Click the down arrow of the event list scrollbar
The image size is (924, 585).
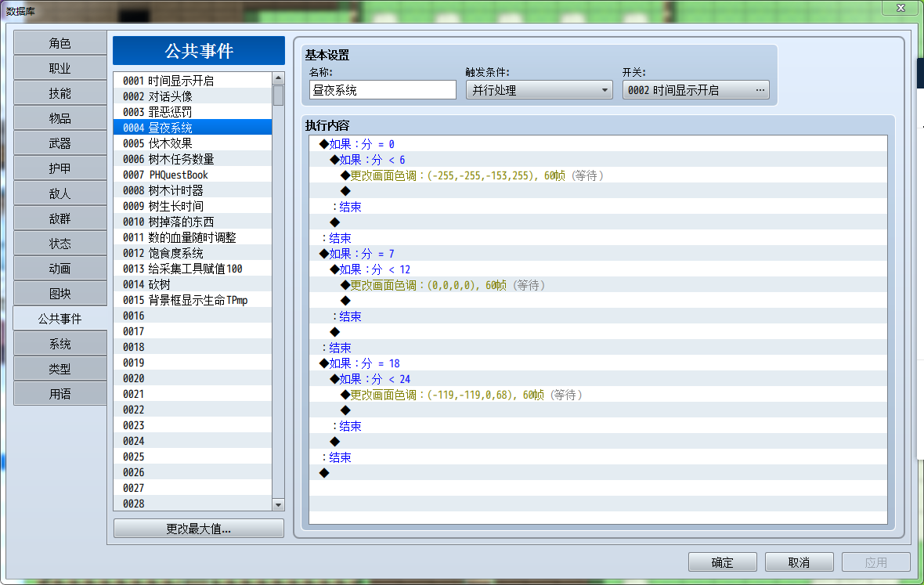278,505
